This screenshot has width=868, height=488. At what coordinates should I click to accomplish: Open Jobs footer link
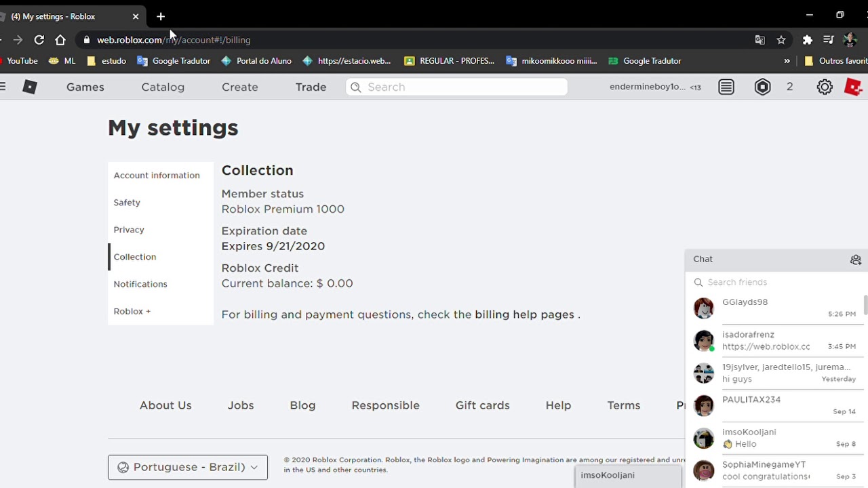pos(241,405)
